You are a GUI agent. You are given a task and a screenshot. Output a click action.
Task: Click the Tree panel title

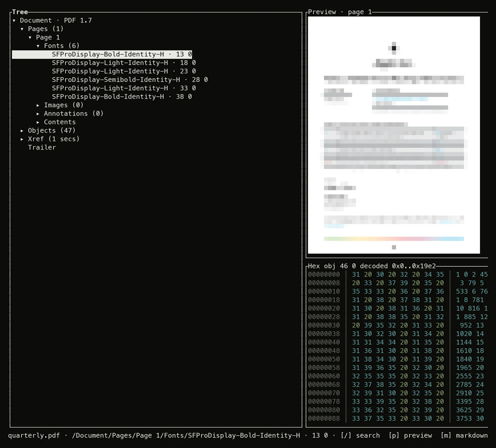point(20,12)
